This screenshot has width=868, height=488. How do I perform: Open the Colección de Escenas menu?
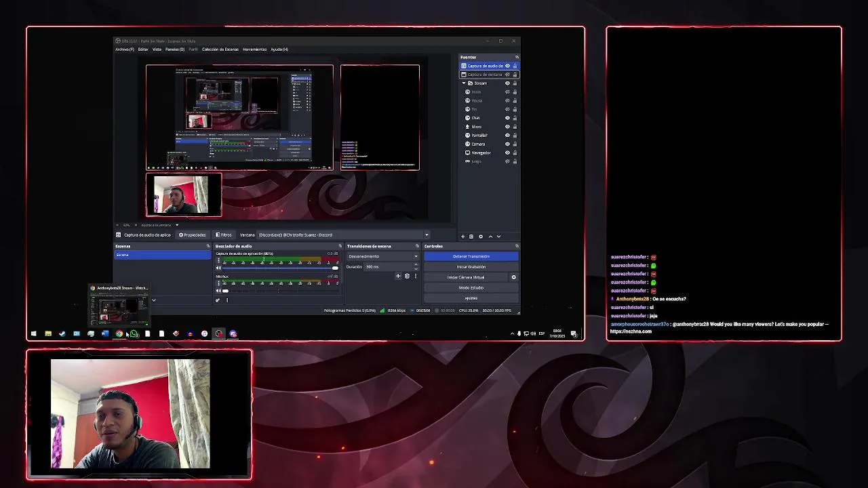click(220, 49)
